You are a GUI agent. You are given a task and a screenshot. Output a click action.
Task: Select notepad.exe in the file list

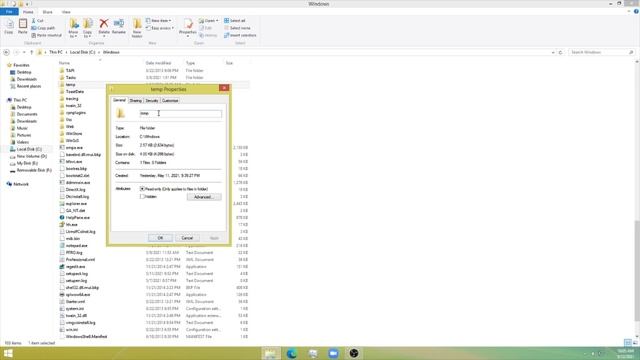click(x=76, y=246)
